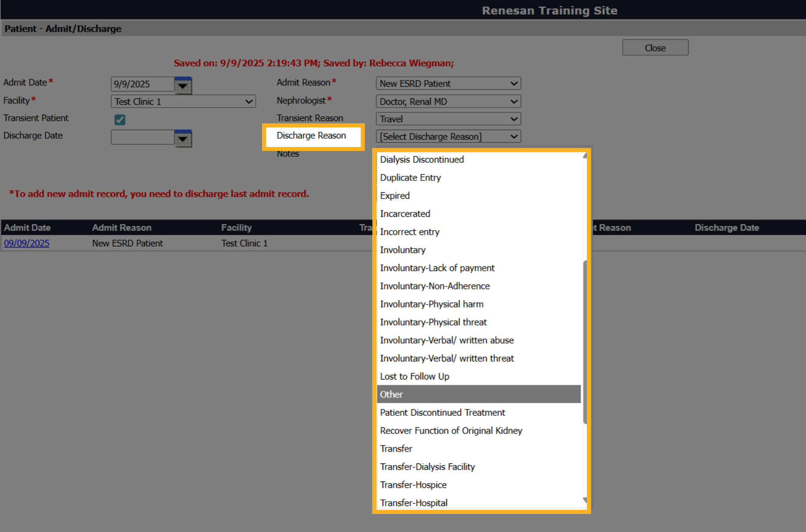The image size is (806, 532).
Task: Choose Duplicate Entry discharge reason
Action: (479, 178)
